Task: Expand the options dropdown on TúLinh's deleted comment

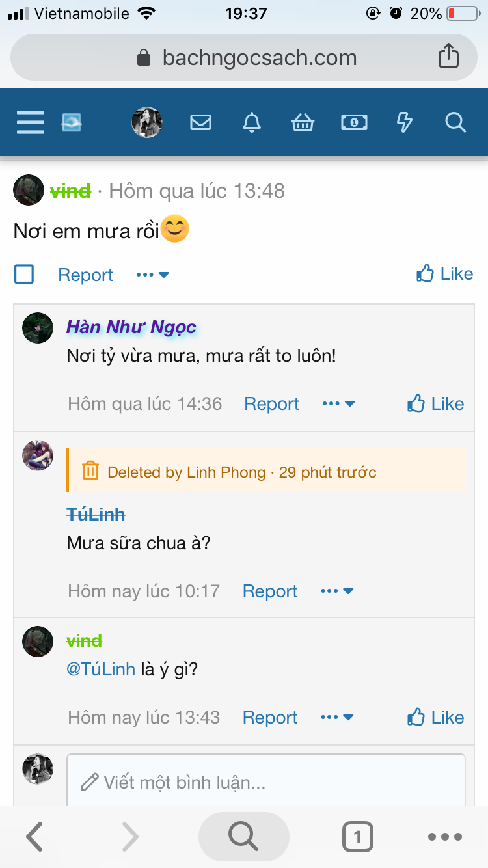Action: (337, 591)
